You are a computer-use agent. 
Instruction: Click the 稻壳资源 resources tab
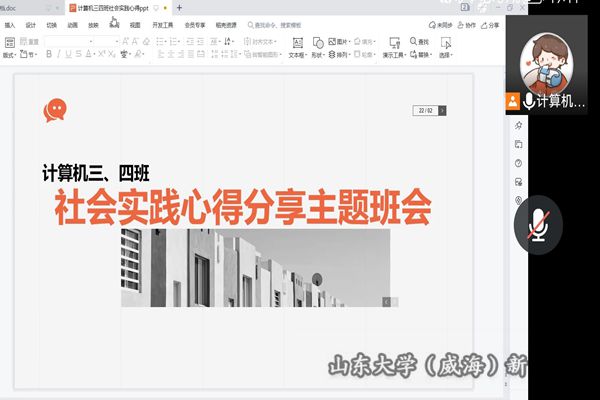(x=226, y=25)
